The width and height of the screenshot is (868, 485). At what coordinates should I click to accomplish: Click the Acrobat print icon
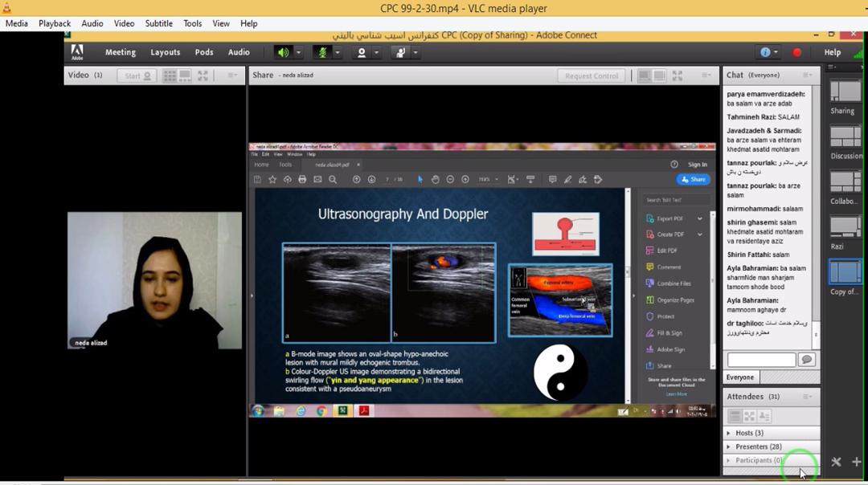coord(302,179)
